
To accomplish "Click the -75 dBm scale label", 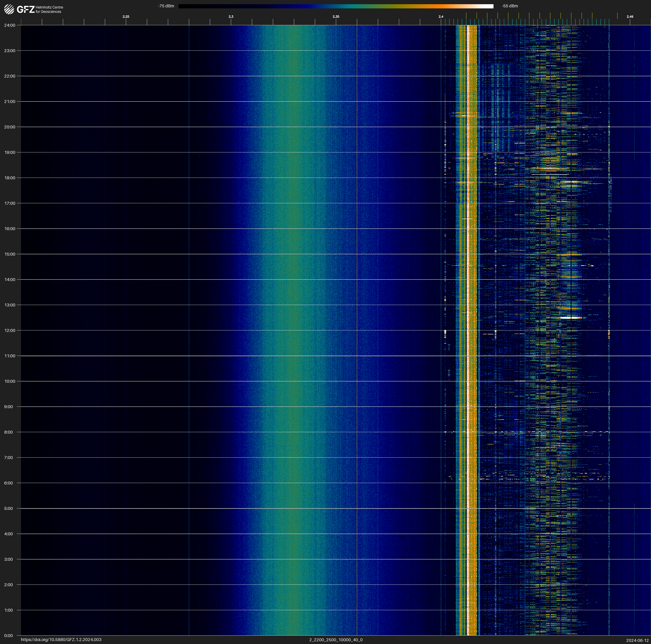I will 166,6.
